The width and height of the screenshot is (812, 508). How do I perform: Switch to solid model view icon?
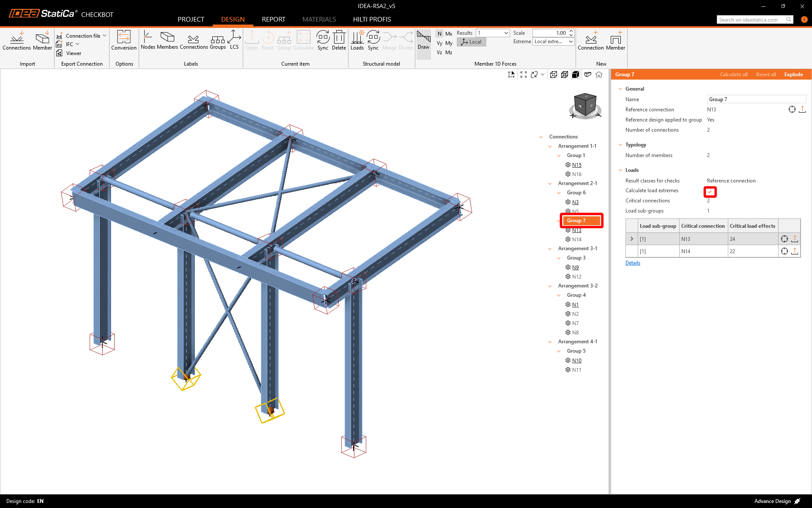tap(576, 75)
